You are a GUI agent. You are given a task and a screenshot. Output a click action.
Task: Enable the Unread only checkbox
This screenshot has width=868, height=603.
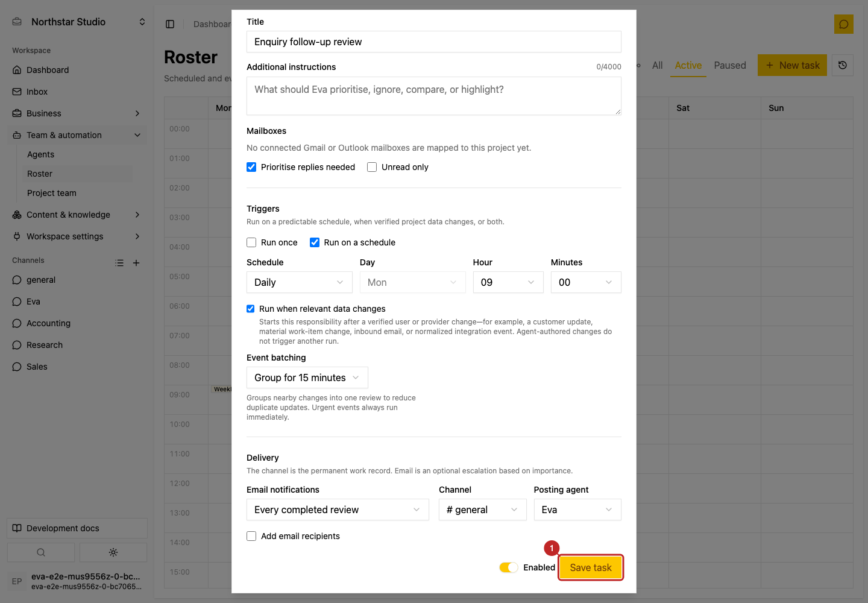click(x=372, y=167)
